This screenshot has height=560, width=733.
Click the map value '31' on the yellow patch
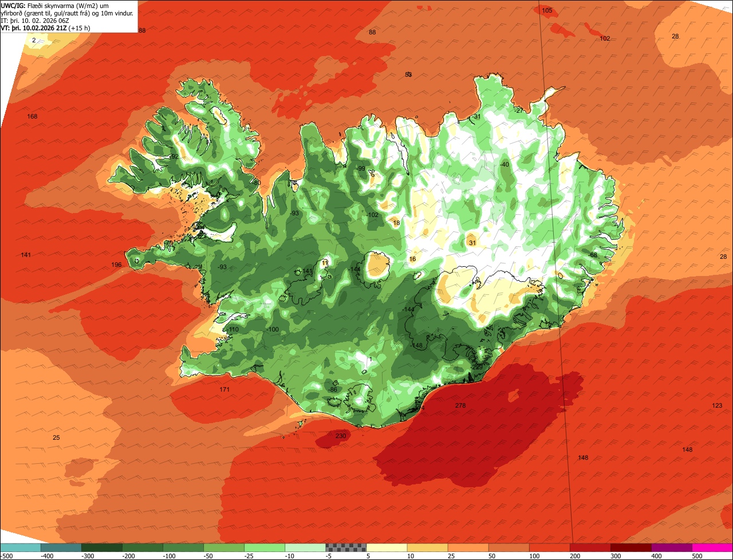pos(472,243)
